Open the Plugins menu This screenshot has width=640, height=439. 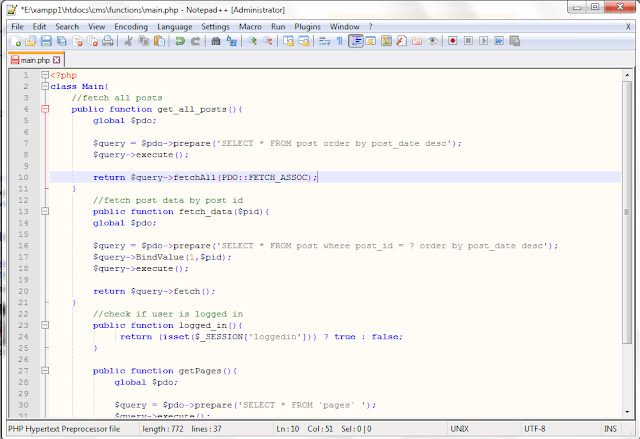coord(307,27)
